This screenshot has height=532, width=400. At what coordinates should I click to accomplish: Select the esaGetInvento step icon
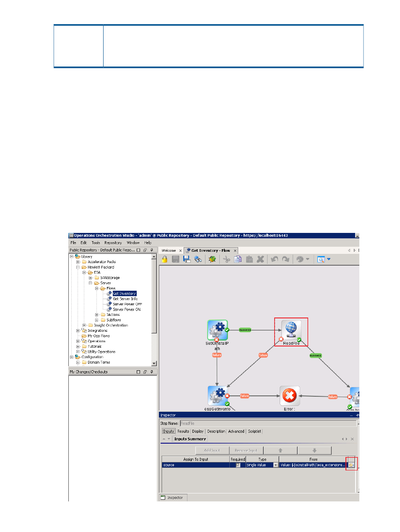tap(218, 395)
